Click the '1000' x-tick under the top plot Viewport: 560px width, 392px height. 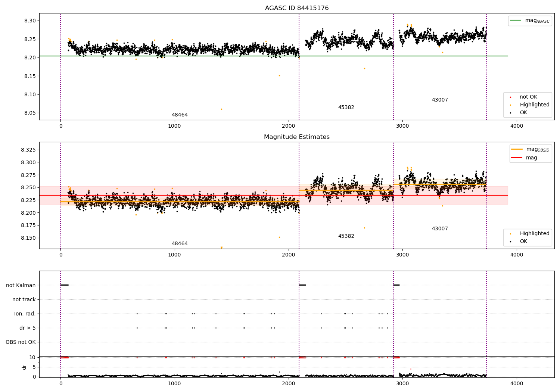(x=174, y=126)
